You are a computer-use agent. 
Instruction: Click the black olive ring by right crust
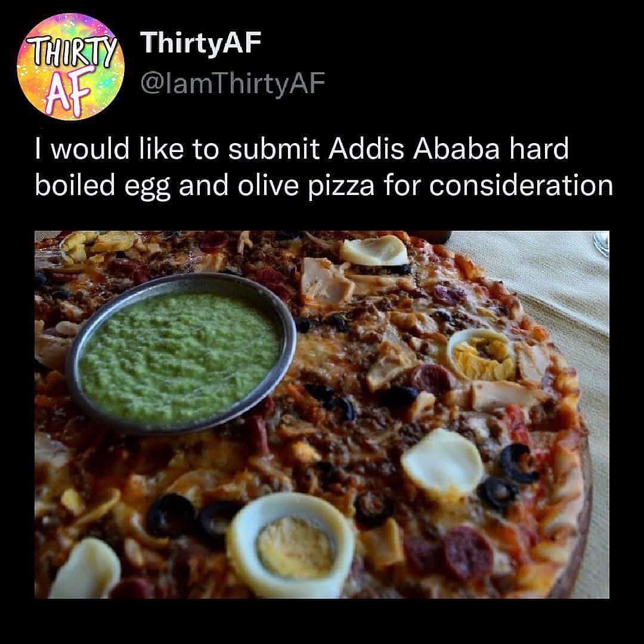click(x=516, y=461)
